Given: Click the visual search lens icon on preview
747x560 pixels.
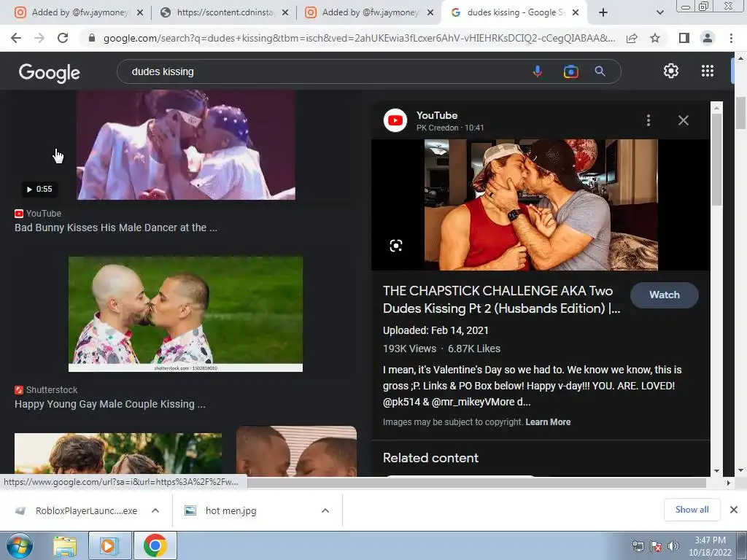Looking at the screenshot, I should (x=396, y=246).
